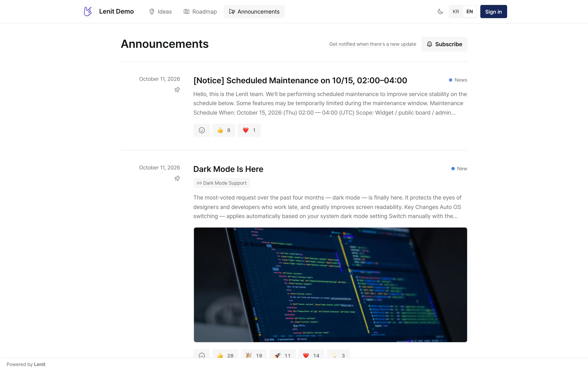Open the Dark Mode Support linked idea
The width and height of the screenshot is (588, 371).
(x=221, y=183)
